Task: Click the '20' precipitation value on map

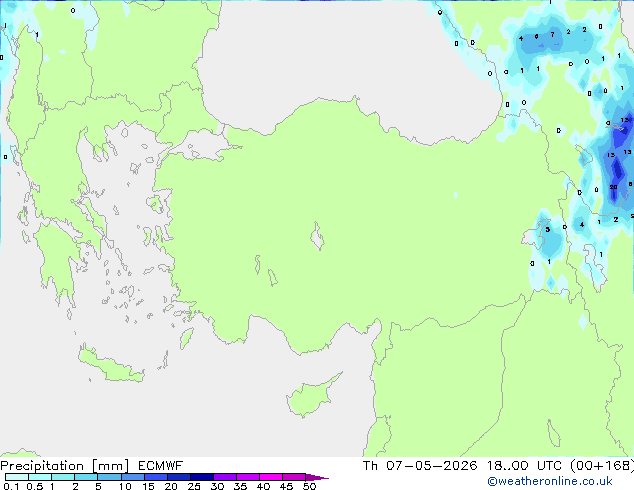Action: [x=613, y=187]
